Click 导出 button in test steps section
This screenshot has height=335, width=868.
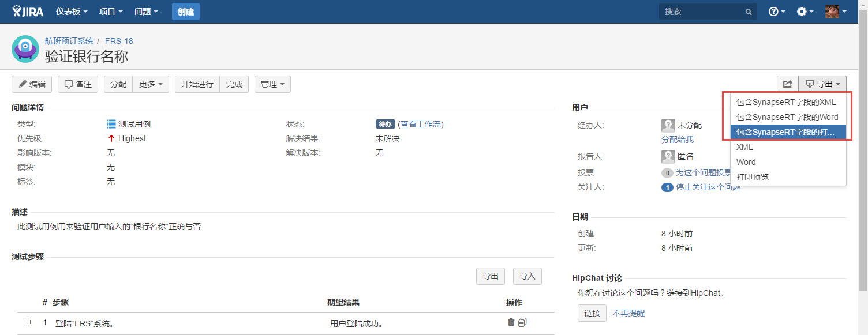[x=491, y=276]
